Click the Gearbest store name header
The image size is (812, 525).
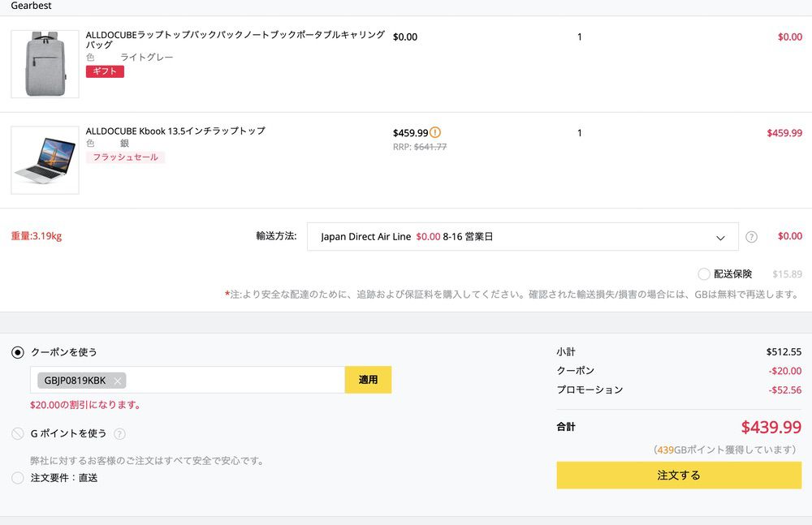pyautogui.click(x=31, y=6)
